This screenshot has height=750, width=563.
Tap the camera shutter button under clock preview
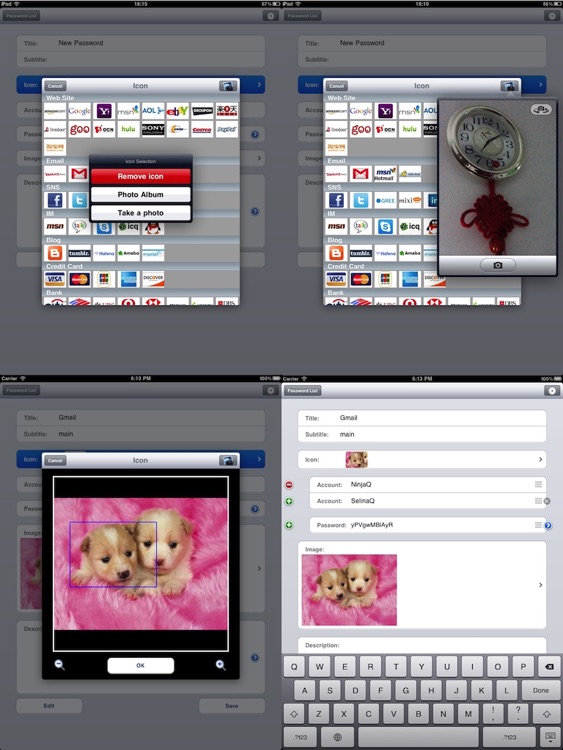[x=497, y=265]
